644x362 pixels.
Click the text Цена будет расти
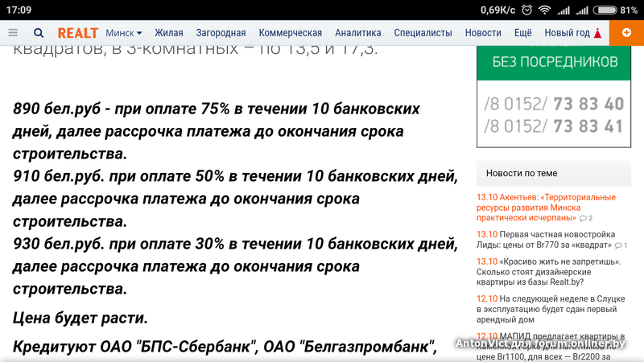click(80, 318)
